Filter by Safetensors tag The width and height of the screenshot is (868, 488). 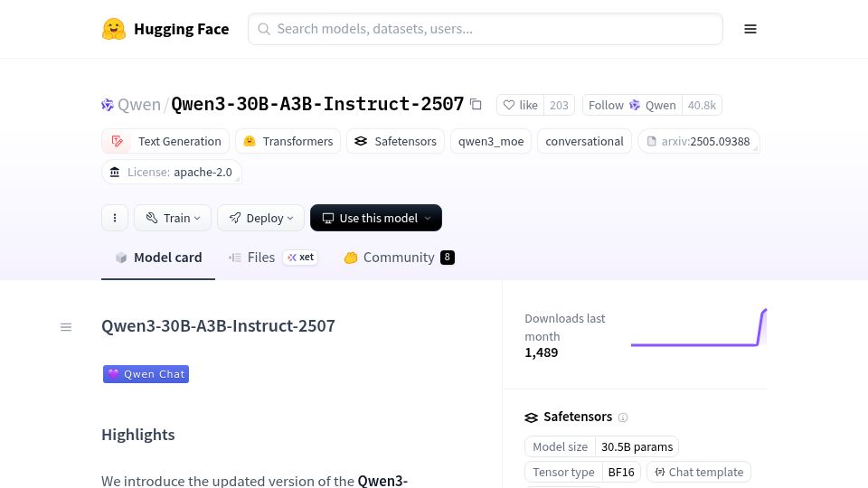(395, 141)
